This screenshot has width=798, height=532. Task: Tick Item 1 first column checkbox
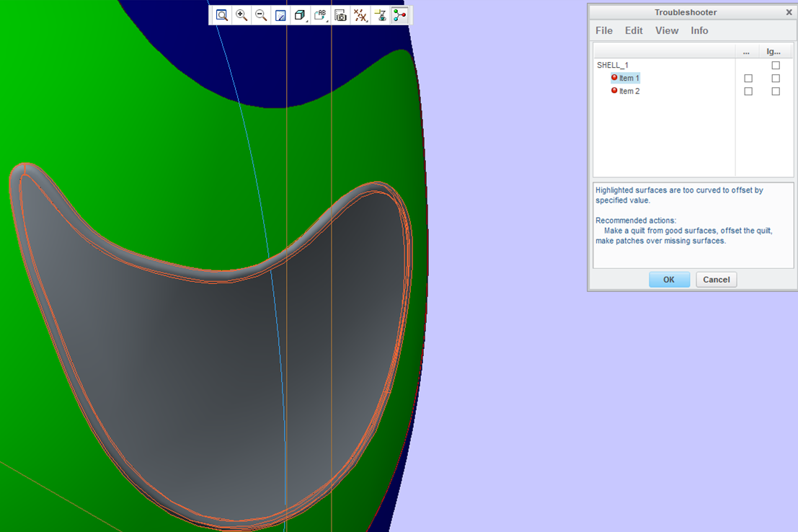coord(748,79)
